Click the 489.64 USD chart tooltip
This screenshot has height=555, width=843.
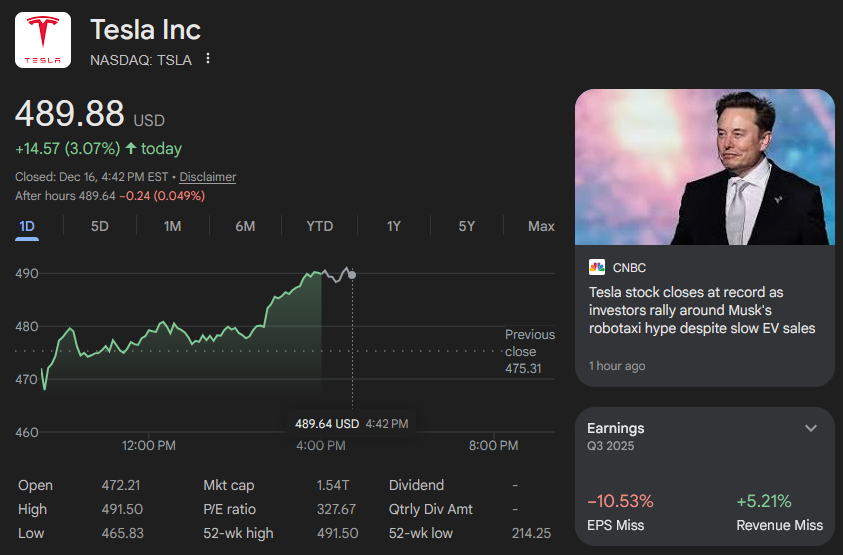point(351,424)
